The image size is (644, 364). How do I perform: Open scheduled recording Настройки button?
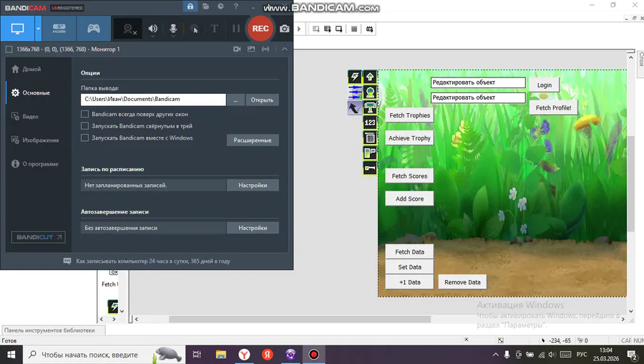[x=253, y=185]
